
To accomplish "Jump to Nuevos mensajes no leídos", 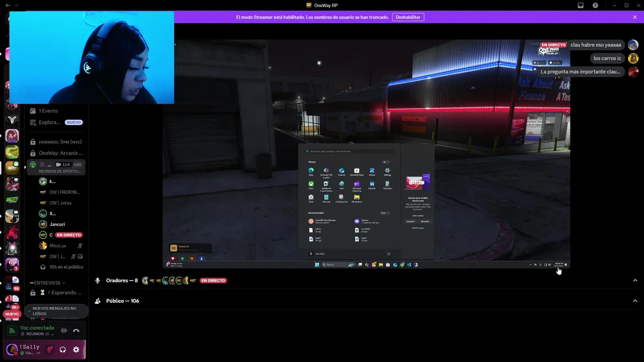I will (x=56, y=311).
